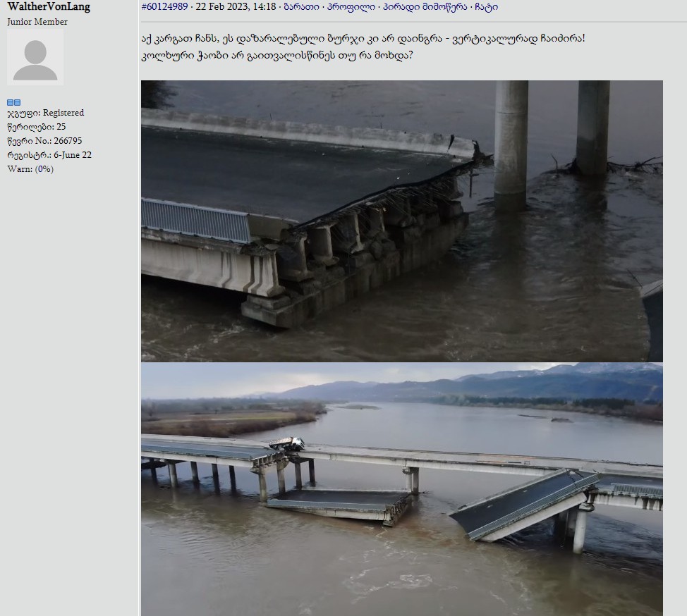Viewport: 687px width, 616px height.
Task: Click the Warn (0%) percentage link
Action: point(44,169)
